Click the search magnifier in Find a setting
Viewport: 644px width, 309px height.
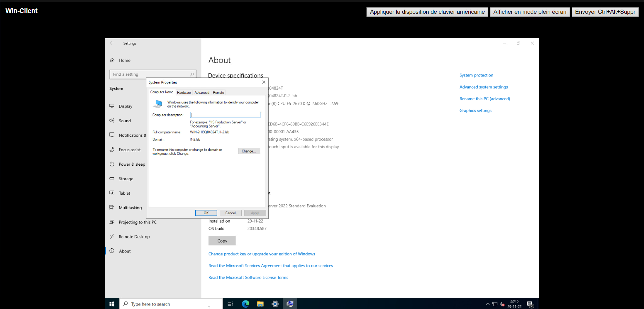point(192,74)
